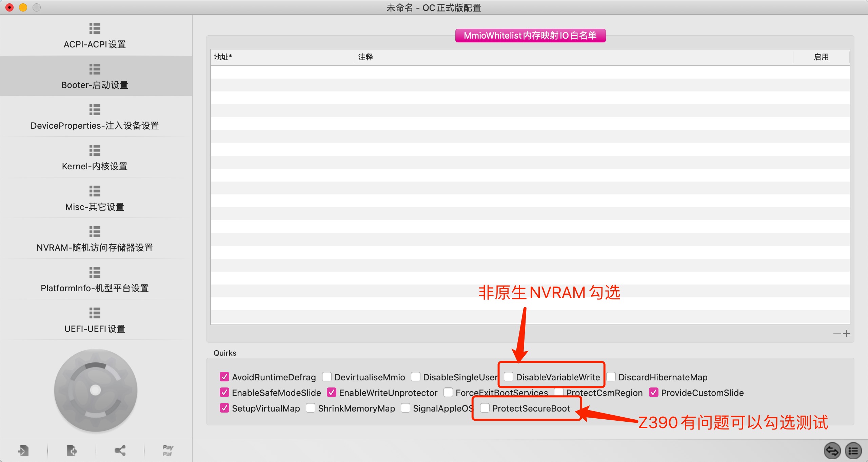The width and height of the screenshot is (868, 462).
Task: Open Misc-其它设置 section icon
Action: [x=95, y=191]
